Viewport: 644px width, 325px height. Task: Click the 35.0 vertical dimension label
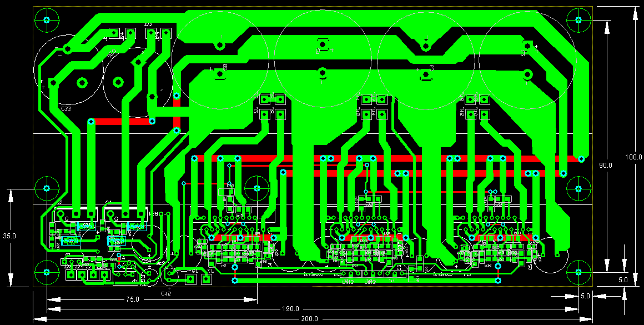pyautogui.click(x=9, y=236)
